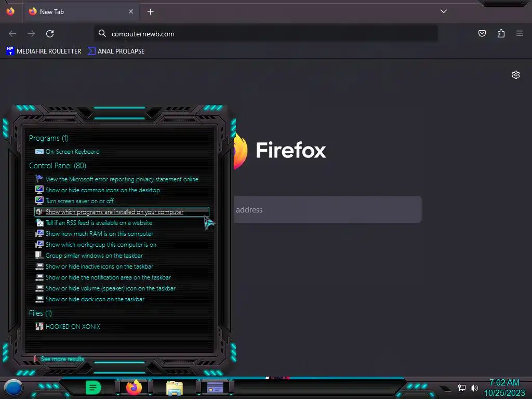Screen dimensions: 532x399
Task: Select the New Tab tab
Action: point(82,12)
